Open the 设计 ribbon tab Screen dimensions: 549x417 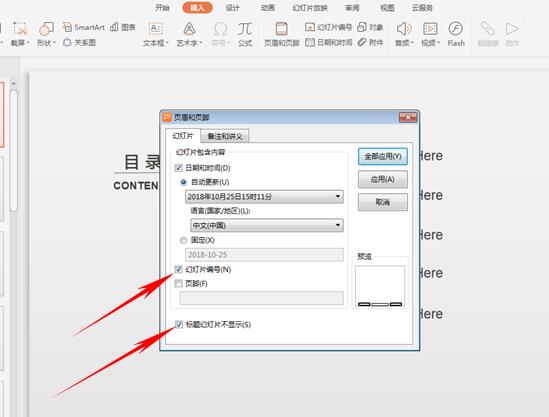coord(232,8)
